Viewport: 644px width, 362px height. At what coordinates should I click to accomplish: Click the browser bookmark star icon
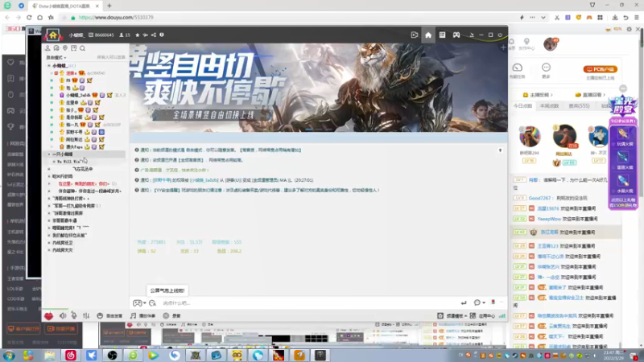click(x=51, y=18)
